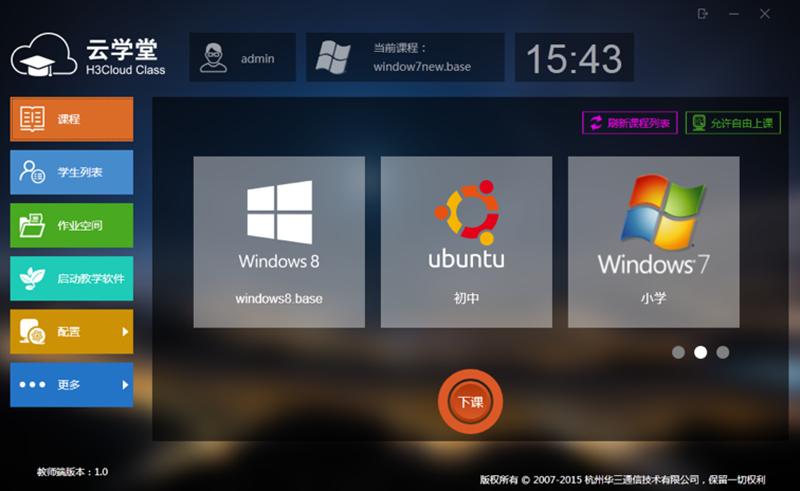Launch 启动教学软件 teaching software

coord(71,278)
